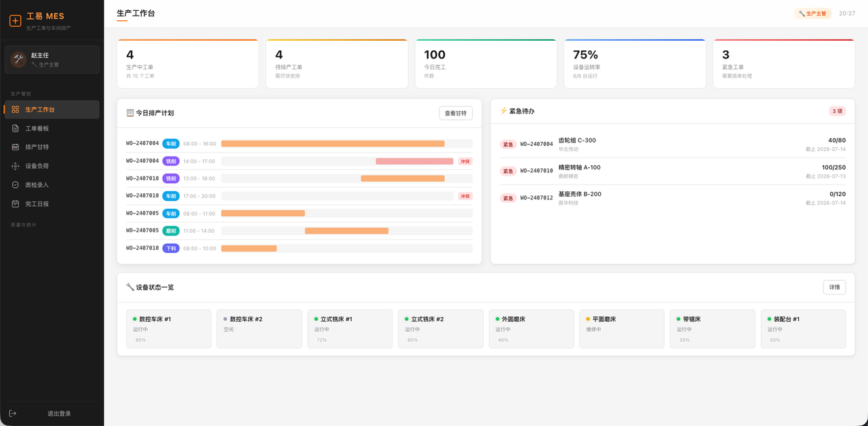This screenshot has width=868, height=426.
Task: Click the 冲突 badge on the 17:00 - 20:00 row
Action: (x=465, y=196)
